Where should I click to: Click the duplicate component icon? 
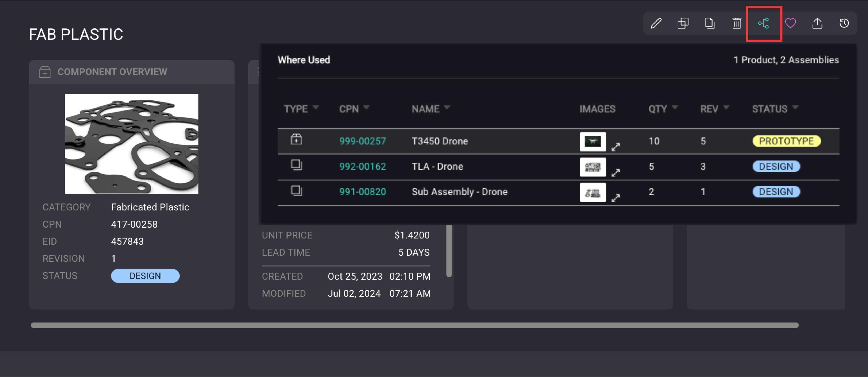pyautogui.click(x=683, y=23)
